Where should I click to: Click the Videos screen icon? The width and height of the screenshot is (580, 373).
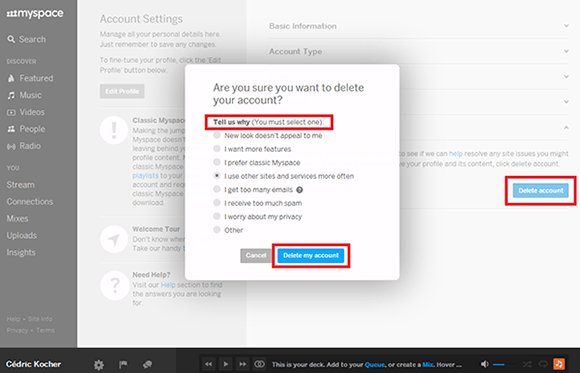point(11,112)
